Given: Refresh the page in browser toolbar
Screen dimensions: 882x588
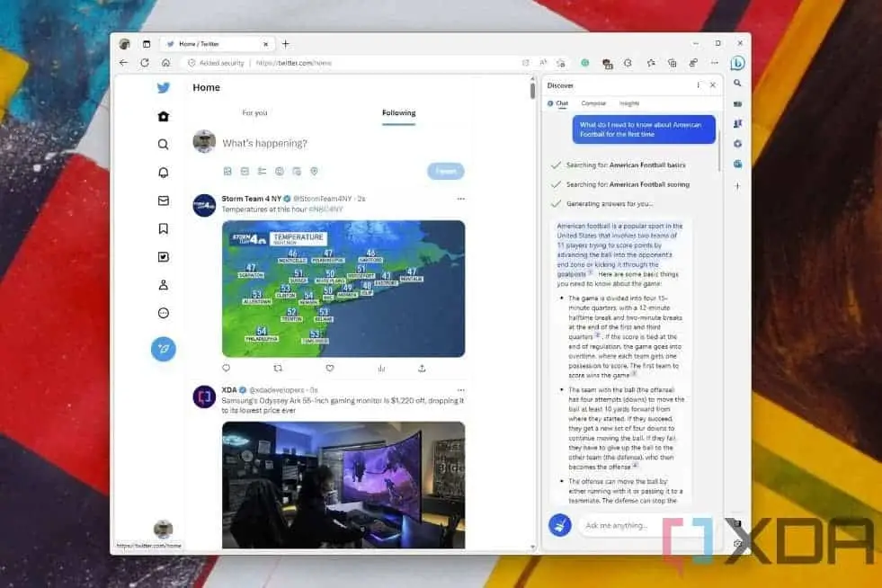Looking at the screenshot, I should click(145, 63).
